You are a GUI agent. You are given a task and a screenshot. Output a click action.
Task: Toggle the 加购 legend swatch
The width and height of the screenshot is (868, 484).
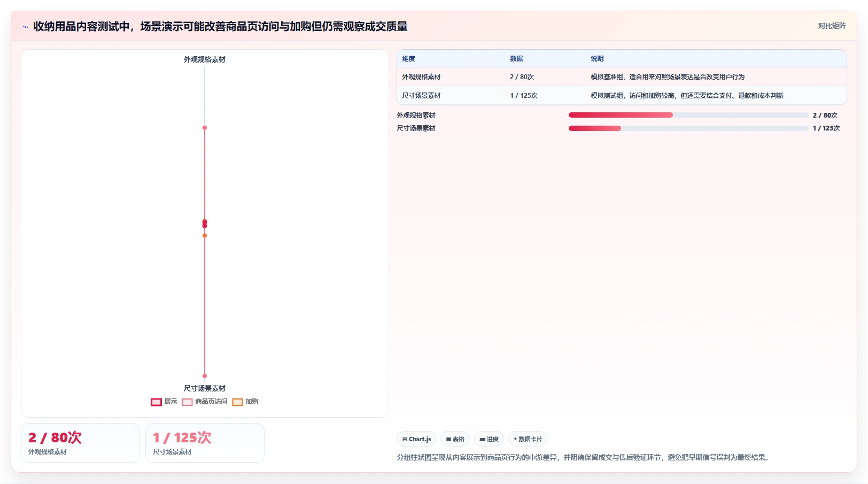237,402
